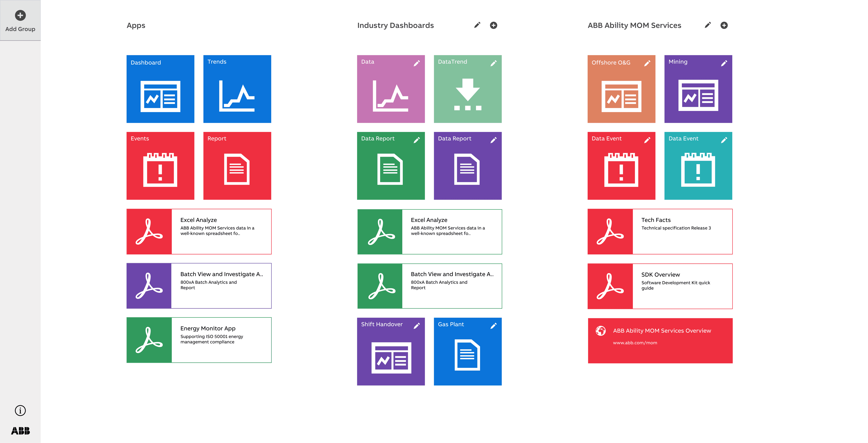Screen dimensions: 868x443
Task: Open the Tech Facts document
Action: click(660, 232)
